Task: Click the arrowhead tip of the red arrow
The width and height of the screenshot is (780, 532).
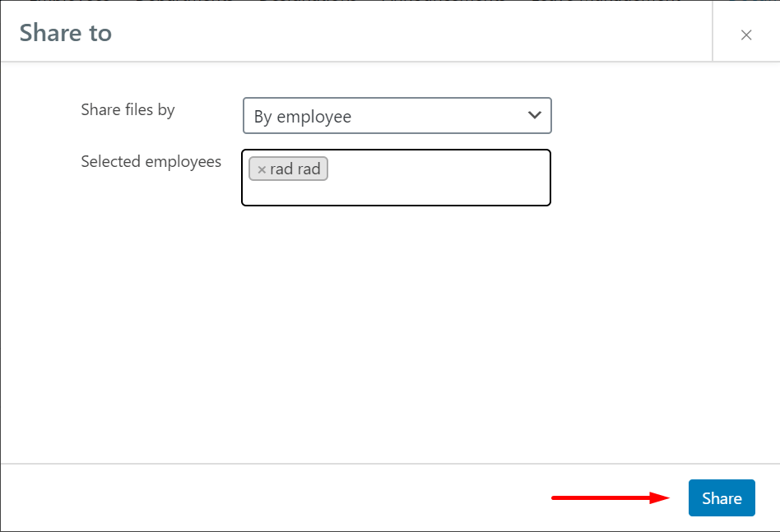Action: (x=666, y=497)
